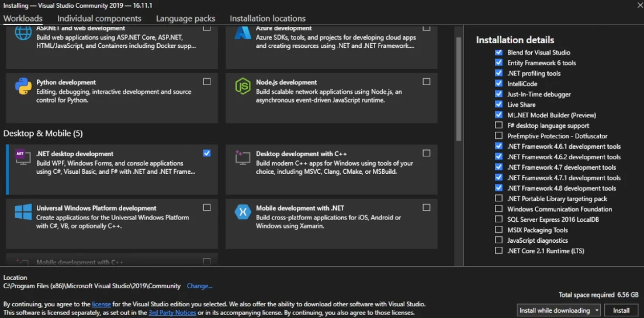The height and width of the screenshot is (318, 644).
Task: Uncheck the .NET desktop development workload
Action: 207,153
